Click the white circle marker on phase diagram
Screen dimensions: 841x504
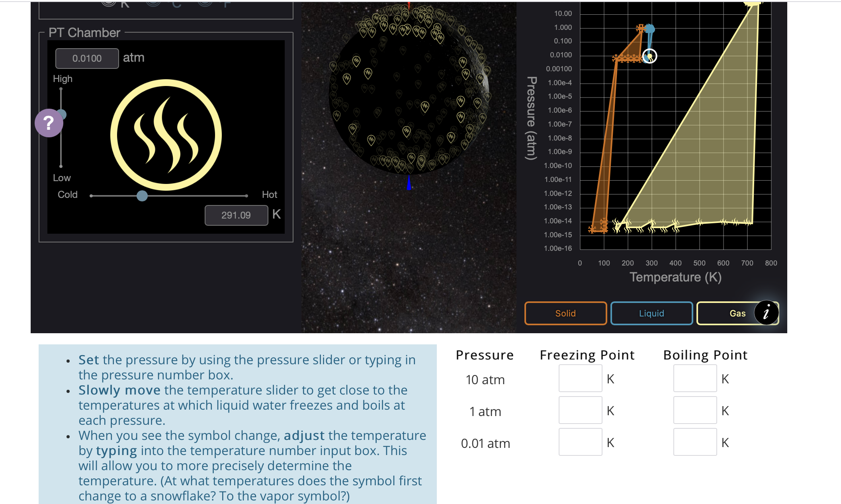(x=649, y=56)
